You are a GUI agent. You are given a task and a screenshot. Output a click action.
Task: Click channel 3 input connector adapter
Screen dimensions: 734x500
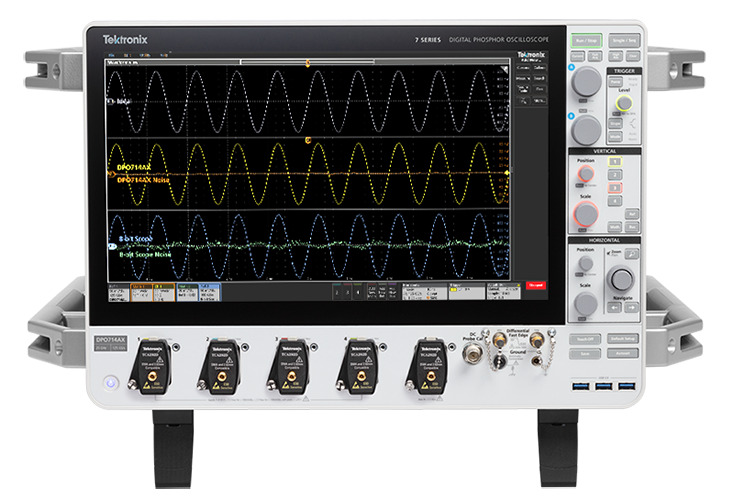[289, 367]
